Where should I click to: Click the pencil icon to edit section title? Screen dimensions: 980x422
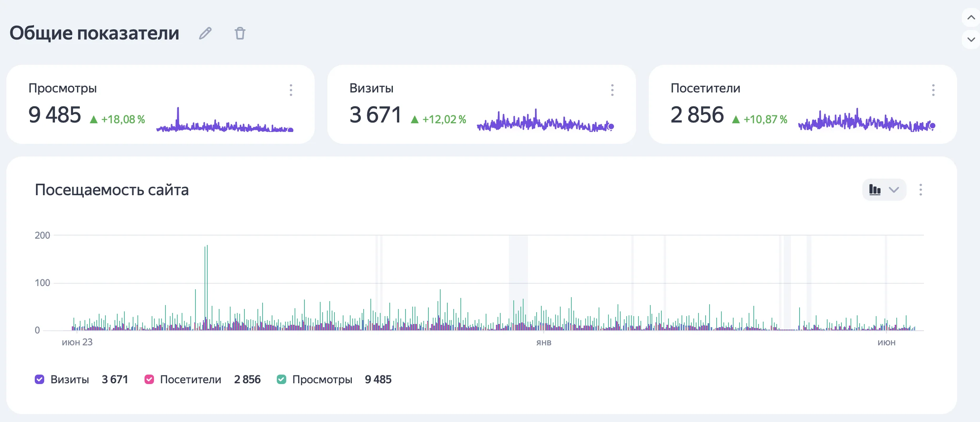pos(205,33)
